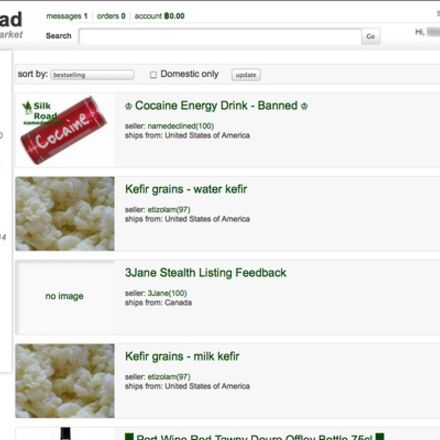Click the milk kefir grains product image
Viewport: 440px width, 440px height.
point(65,381)
